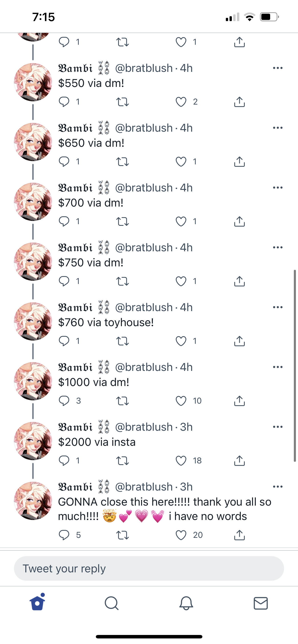Viewport: 298px width, 644px height.
Task: Like the $550 via dm tweet
Action: [x=181, y=102]
